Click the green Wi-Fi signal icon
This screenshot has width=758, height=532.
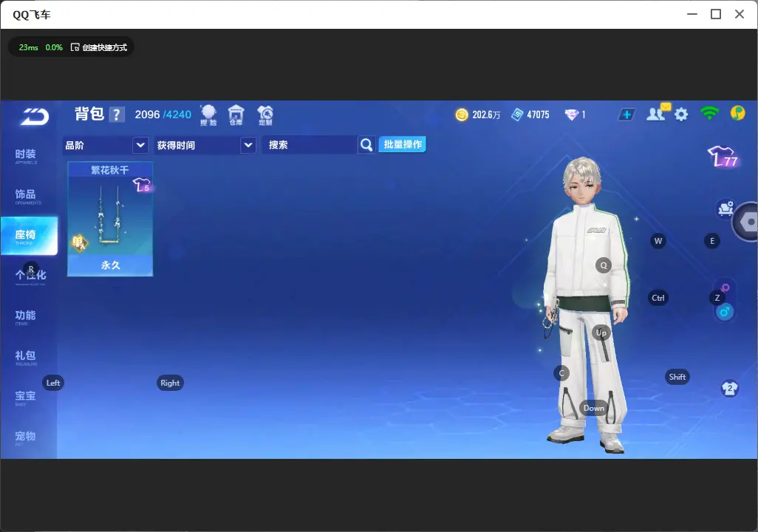click(709, 113)
